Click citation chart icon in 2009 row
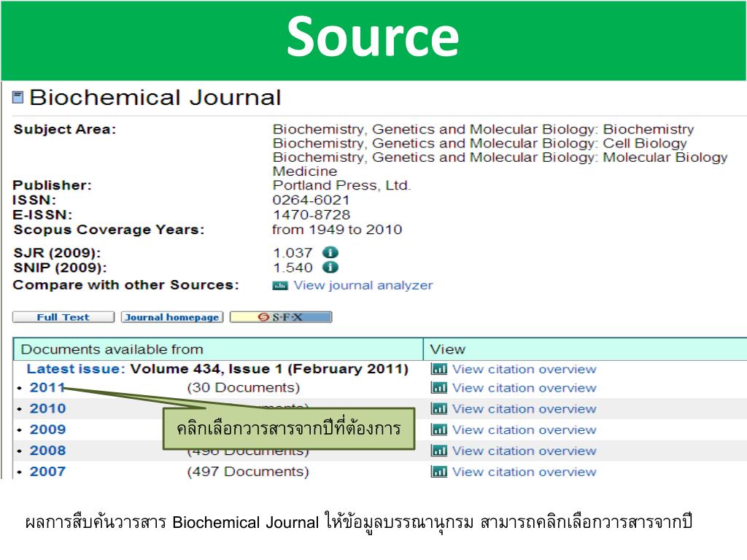The height and width of the screenshot is (560, 747). (x=438, y=429)
